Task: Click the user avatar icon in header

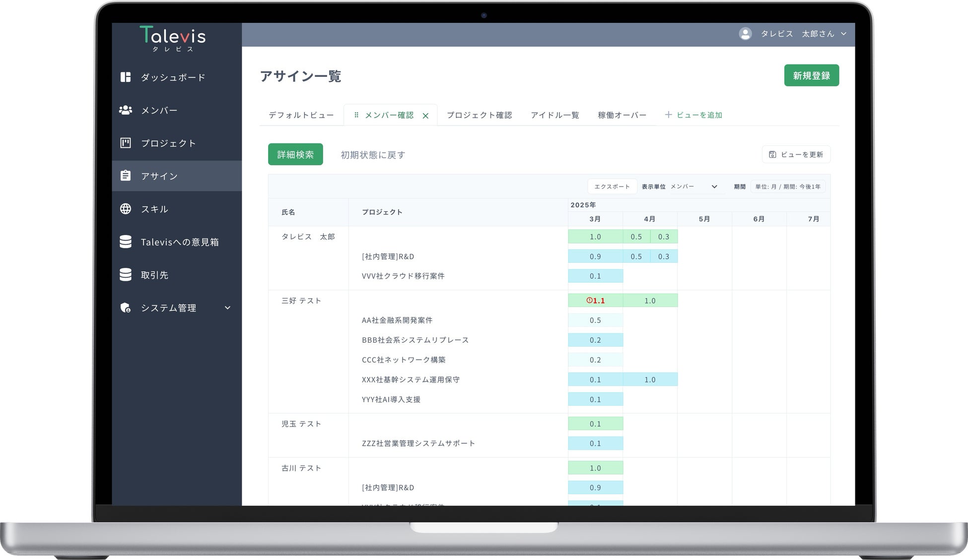Action: [x=745, y=34]
